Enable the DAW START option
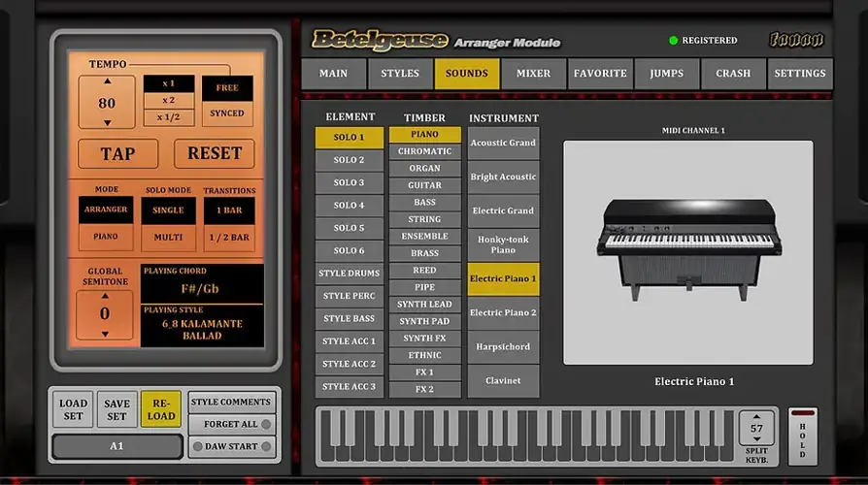 click(x=232, y=447)
